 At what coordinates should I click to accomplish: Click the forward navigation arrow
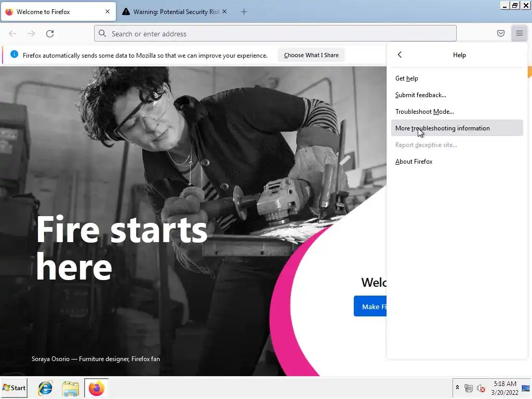pyautogui.click(x=31, y=34)
